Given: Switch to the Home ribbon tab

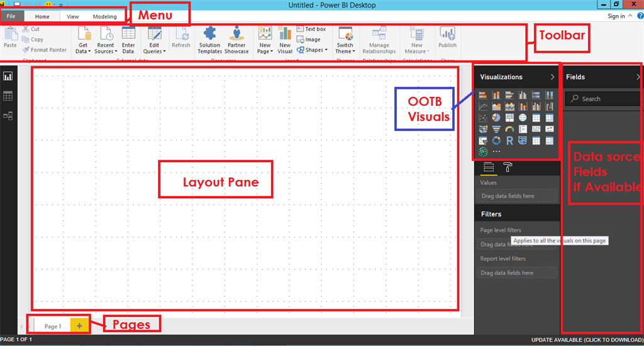Looking at the screenshot, I should tap(42, 16).
